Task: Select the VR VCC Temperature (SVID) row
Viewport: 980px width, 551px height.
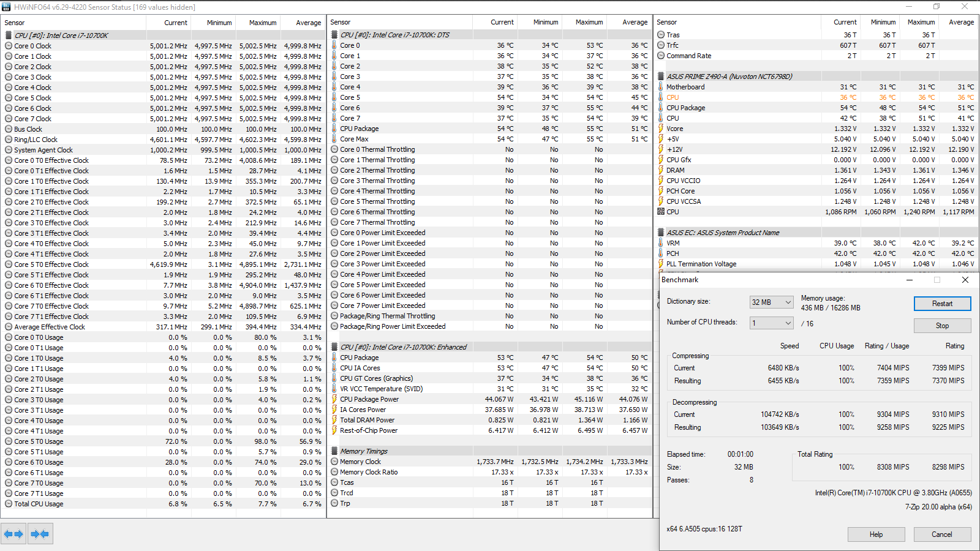Action: [x=490, y=389]
